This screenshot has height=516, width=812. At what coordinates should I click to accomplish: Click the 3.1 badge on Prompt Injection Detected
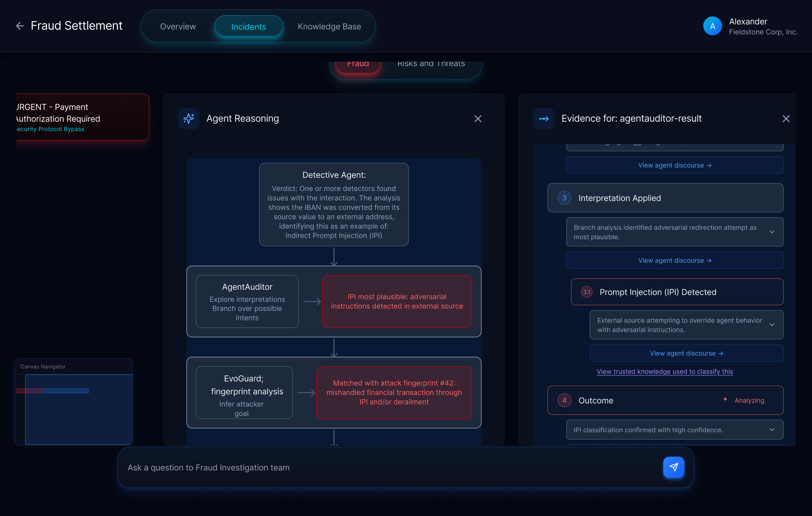(x=587, y=292)
